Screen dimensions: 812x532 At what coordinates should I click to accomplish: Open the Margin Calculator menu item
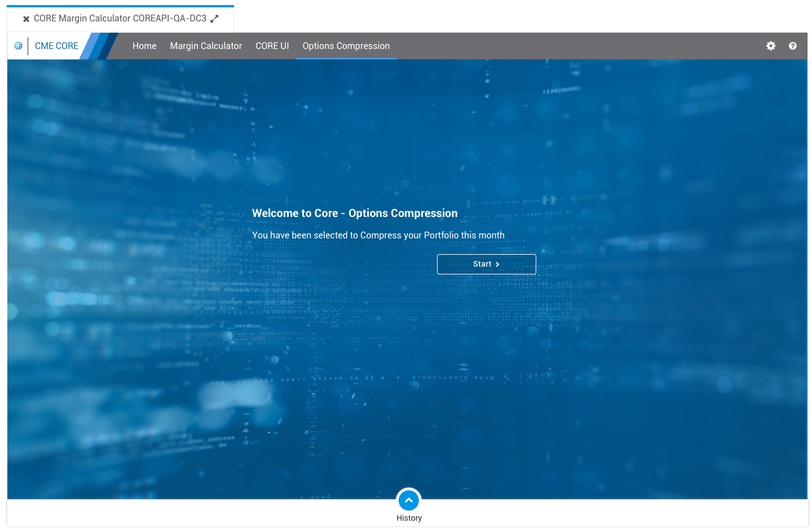pos(206,46)
